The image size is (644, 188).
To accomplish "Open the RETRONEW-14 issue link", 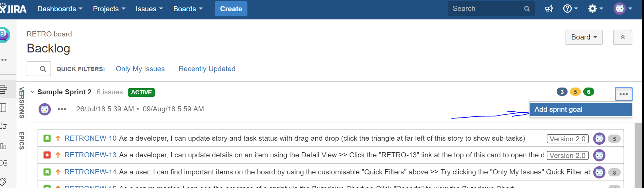I will tap(90, 172).
